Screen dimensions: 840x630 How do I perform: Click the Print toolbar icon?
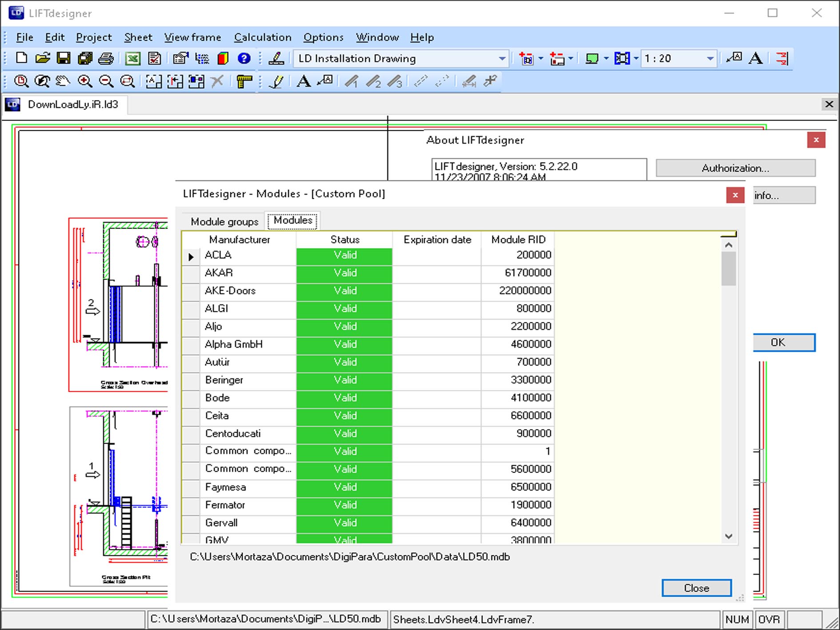click(106, 58)
